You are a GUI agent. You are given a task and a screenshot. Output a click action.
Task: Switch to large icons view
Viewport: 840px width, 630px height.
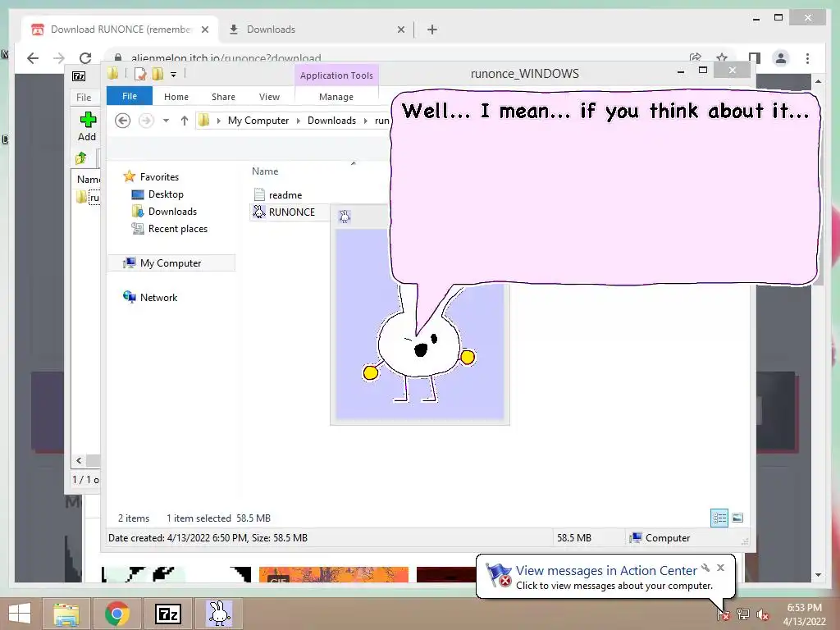coord(737,518)
